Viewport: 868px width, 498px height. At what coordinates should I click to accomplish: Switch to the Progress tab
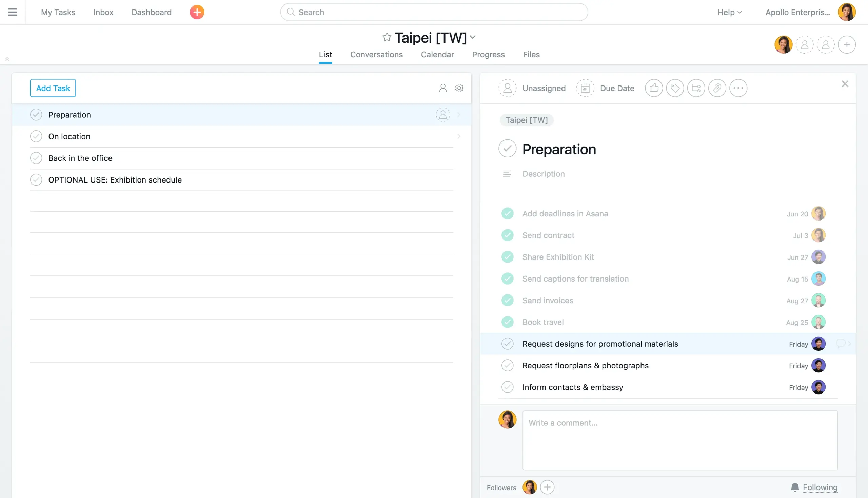click(x=488, y=55)
